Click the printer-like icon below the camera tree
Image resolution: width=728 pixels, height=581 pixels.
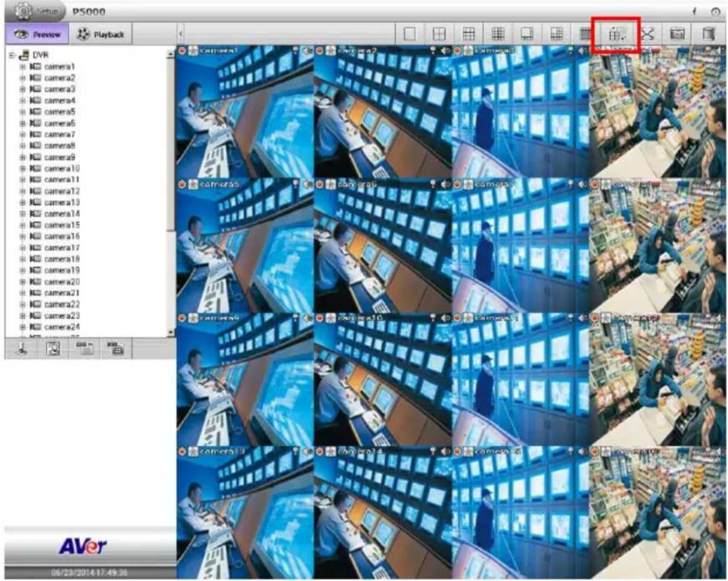coord(116,348)
